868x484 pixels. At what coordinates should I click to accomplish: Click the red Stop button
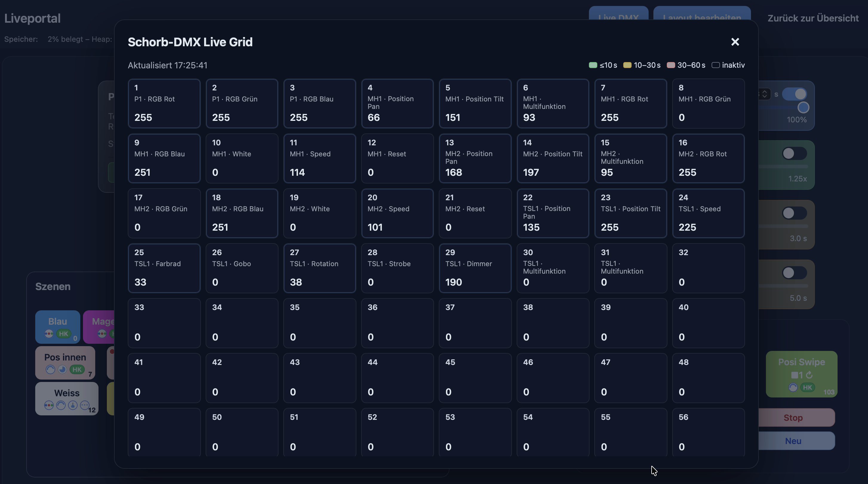[x=796, y=418]
